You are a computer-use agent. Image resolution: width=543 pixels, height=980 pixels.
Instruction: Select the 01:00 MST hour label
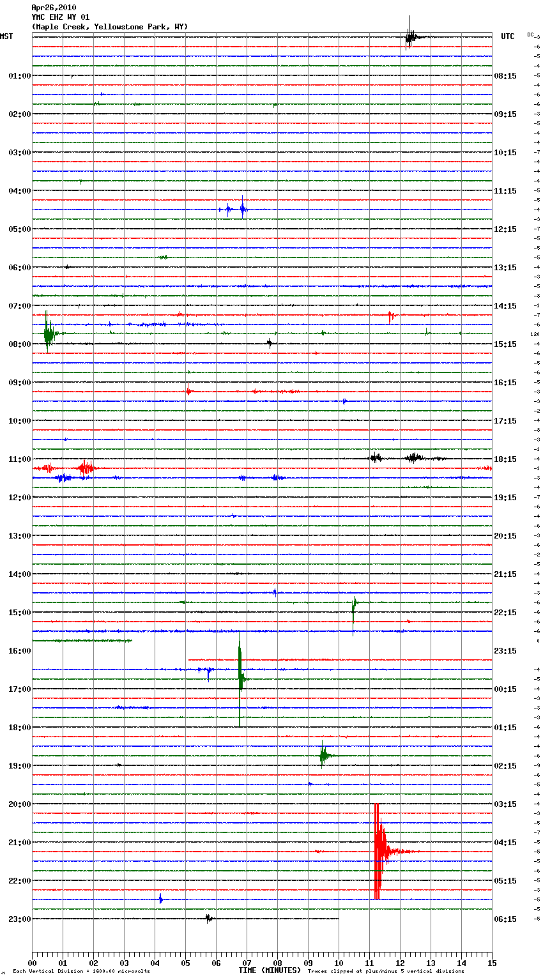[19, 76]
